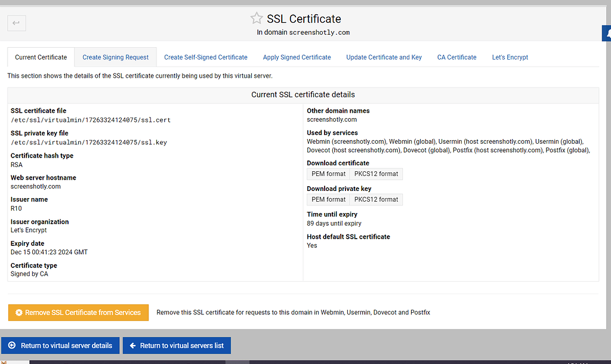This screenshot has width=611, height=364.
Task: Download the certificate in PKCS12 format
Action: (376, 174)
